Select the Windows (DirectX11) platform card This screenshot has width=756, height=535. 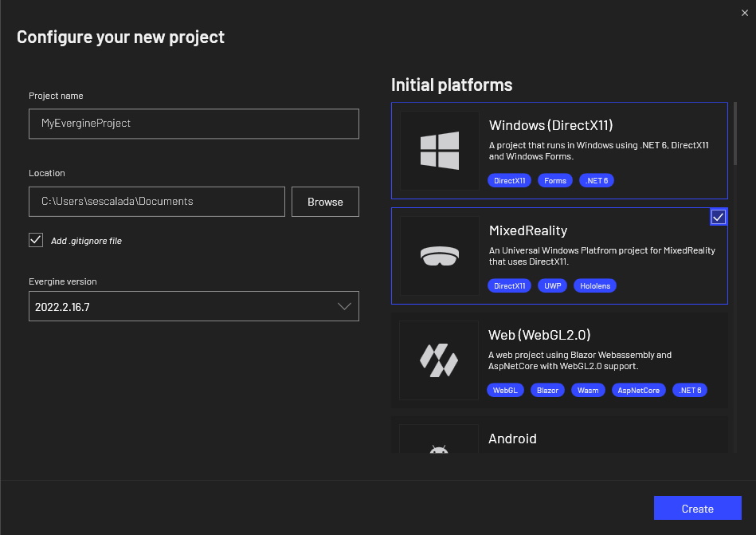click(559, 150)
